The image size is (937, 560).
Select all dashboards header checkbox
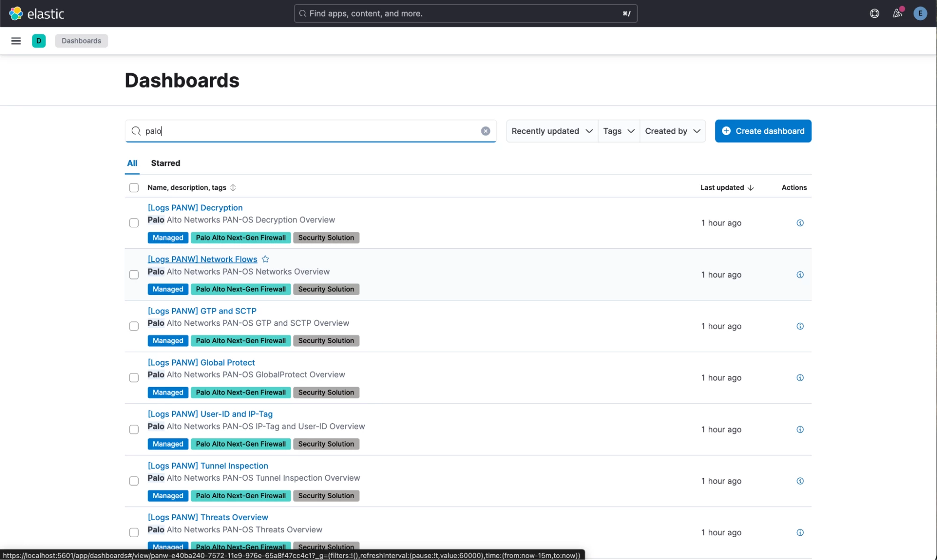click(134, 187)
